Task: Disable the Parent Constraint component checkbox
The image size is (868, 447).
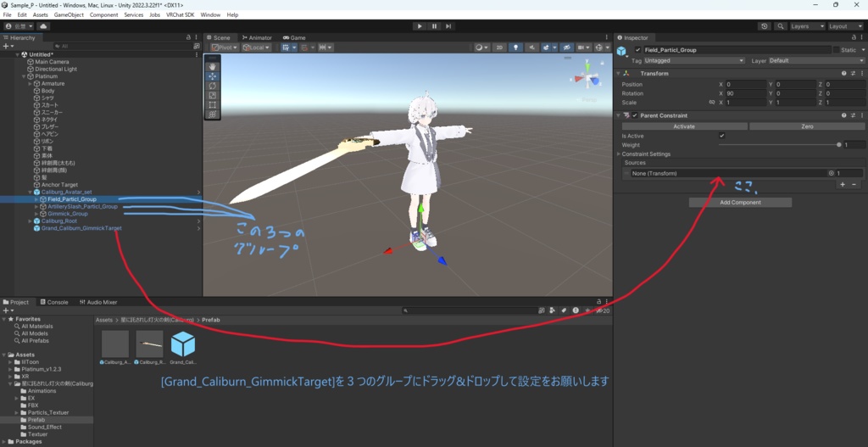Action: [635, 115]
